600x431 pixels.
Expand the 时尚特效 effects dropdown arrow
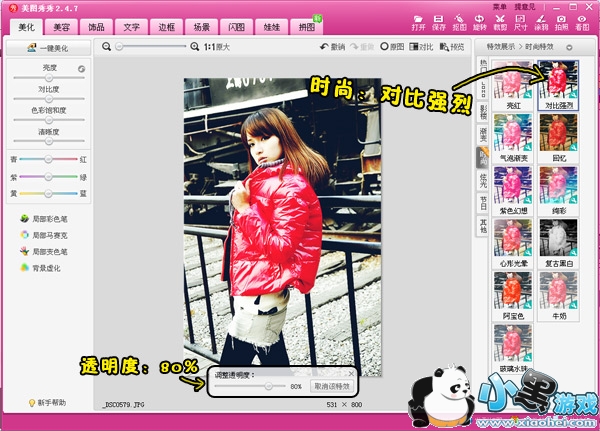[x=569, y=47]
